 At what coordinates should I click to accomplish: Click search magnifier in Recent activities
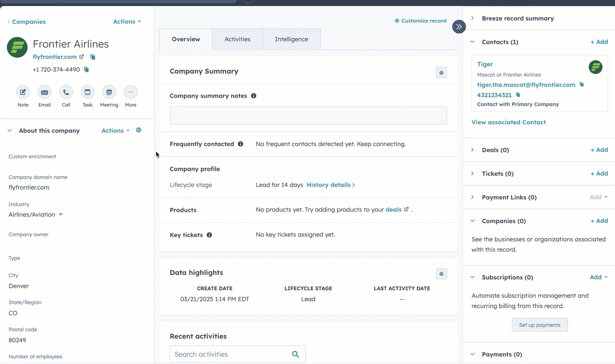click(x=295, y=354)
